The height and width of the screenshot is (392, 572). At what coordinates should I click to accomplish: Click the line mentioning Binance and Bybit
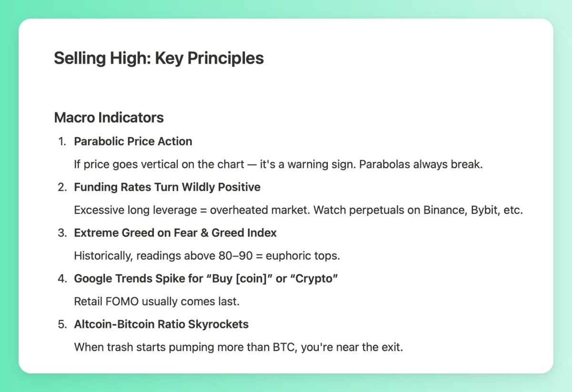coord(298,210)
